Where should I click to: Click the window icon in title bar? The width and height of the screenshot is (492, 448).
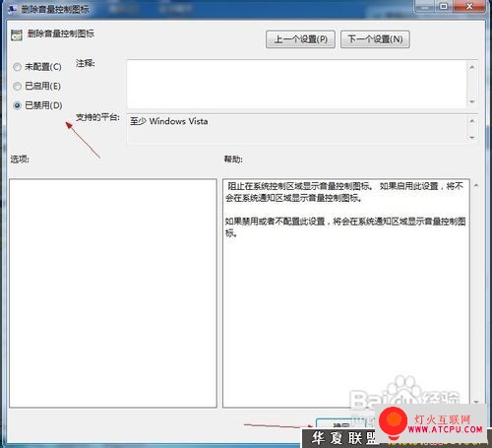click(12, 9)
